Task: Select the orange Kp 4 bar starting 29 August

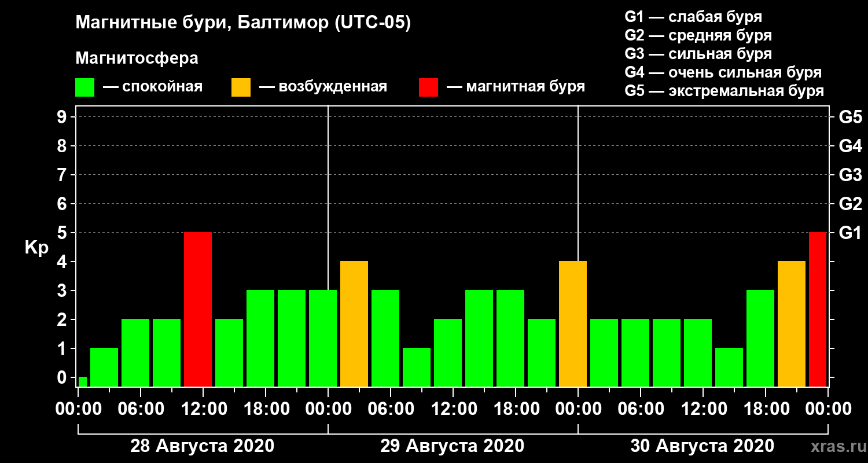Action: pyautogui.click(x=354, y=324)
